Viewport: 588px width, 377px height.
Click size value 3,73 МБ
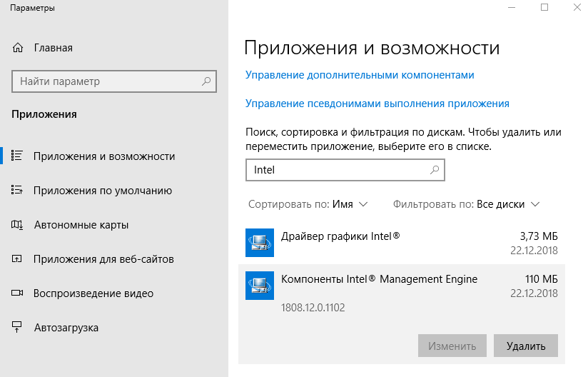[x=539, y=236]
